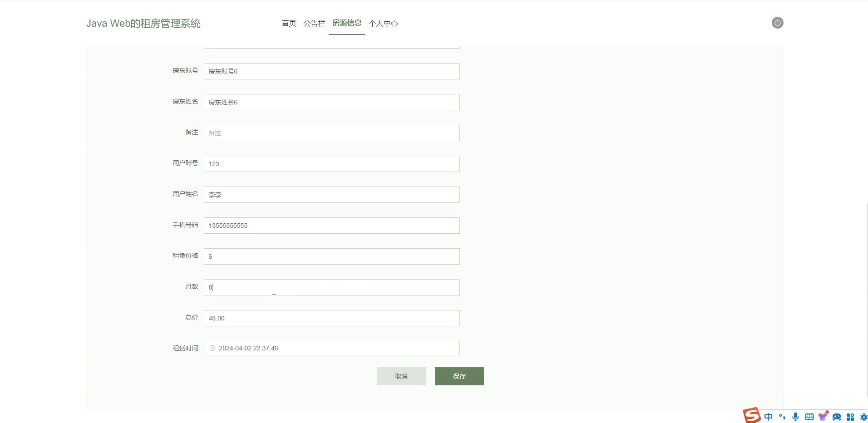Click the 手机号码 field with 13555555555

coord(332,226)
